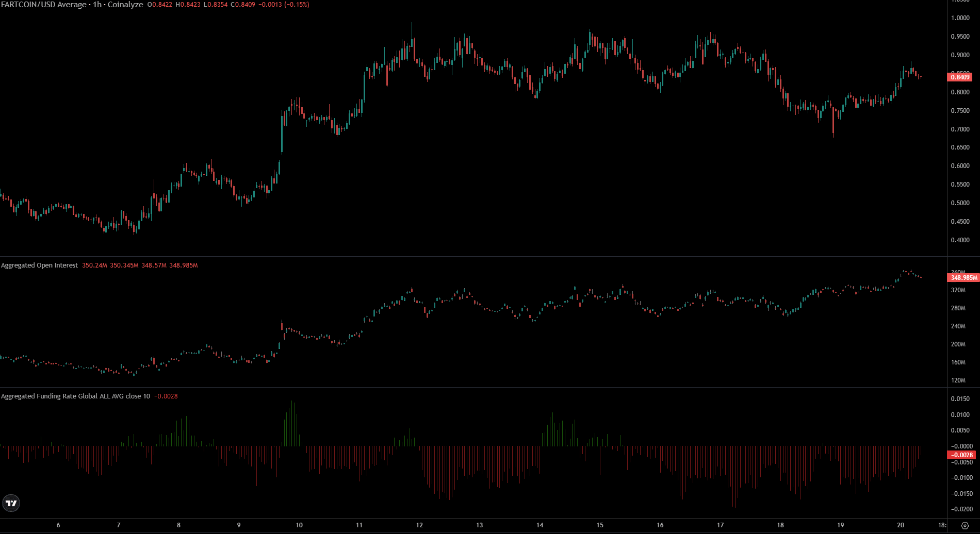Click the open value O0.8422

[x=160, y=5]
